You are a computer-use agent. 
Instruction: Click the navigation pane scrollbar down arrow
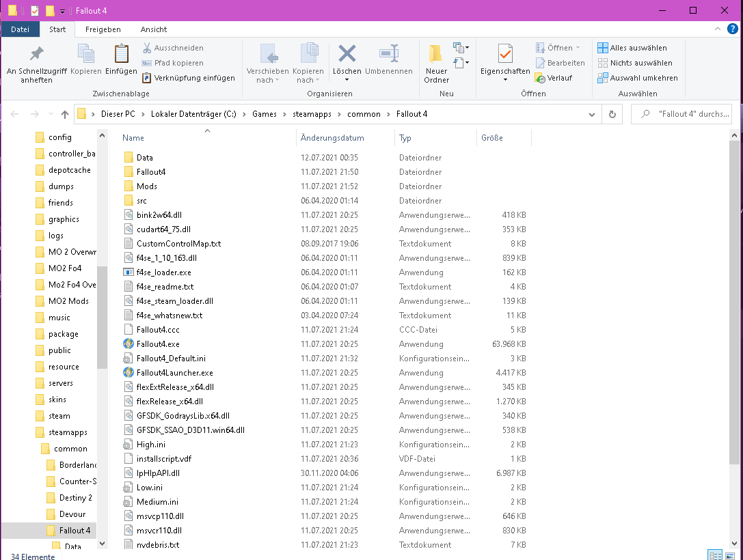(x=103, y=544)
